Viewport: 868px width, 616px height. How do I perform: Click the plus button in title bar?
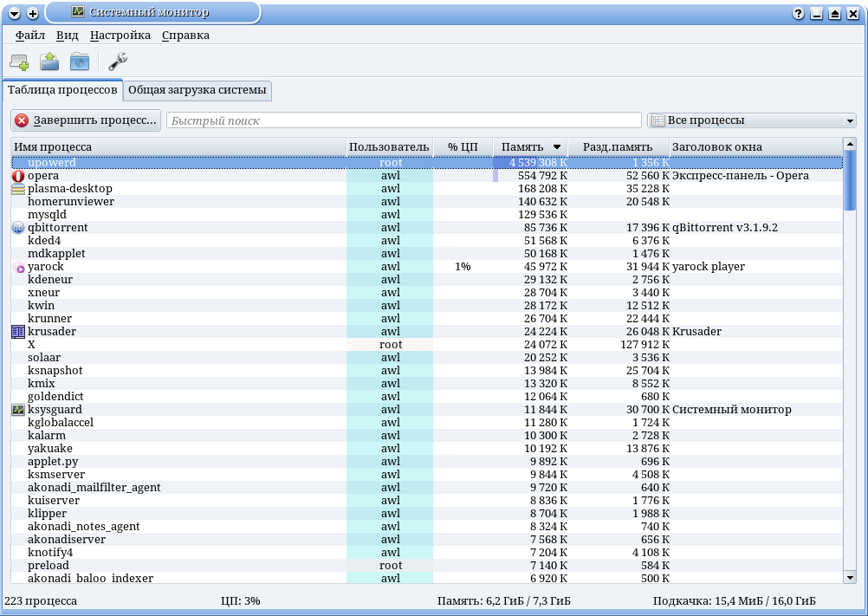33,14
